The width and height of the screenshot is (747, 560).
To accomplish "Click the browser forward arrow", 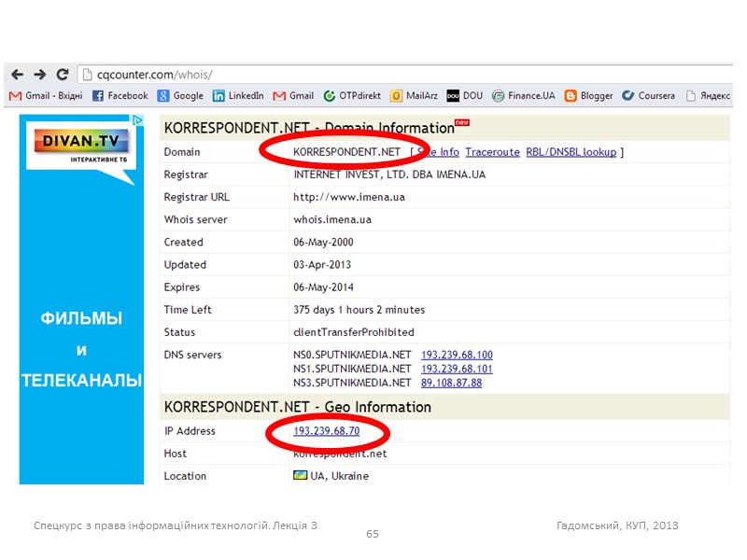I will click(x=40, y=75).
